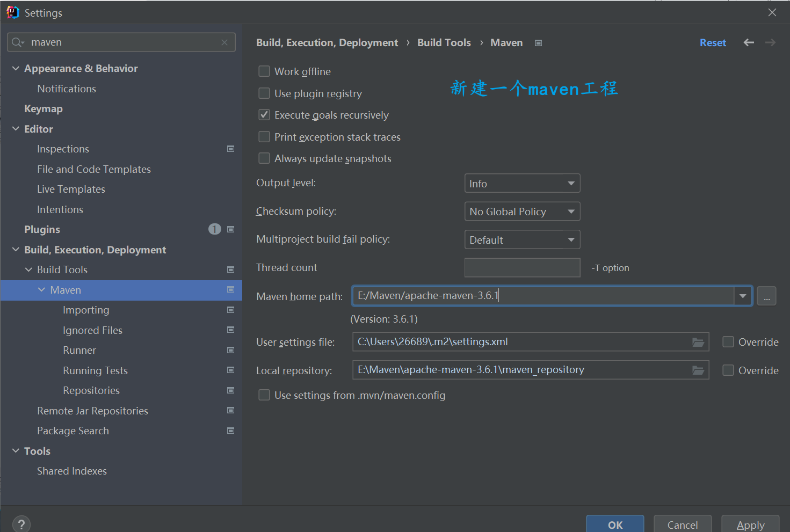The height and width of the screenshot is (532, 790).
Task: Click project icon beside Package Search
Action: coord(230,431)
